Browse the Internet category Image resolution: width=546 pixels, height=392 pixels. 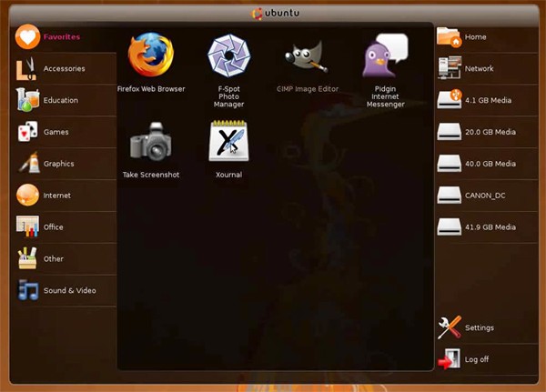pyautogui.click(x=56, y=196)
